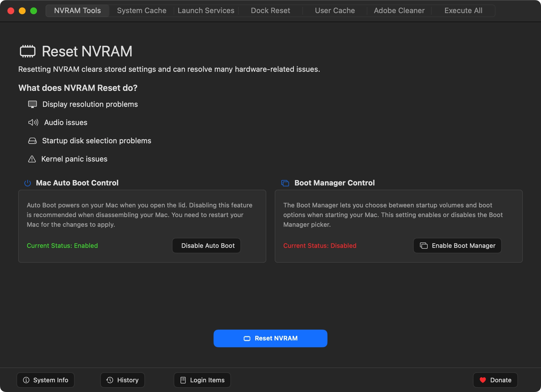
Task: Select the Dock Reset tab
Action: coord(270,11)
